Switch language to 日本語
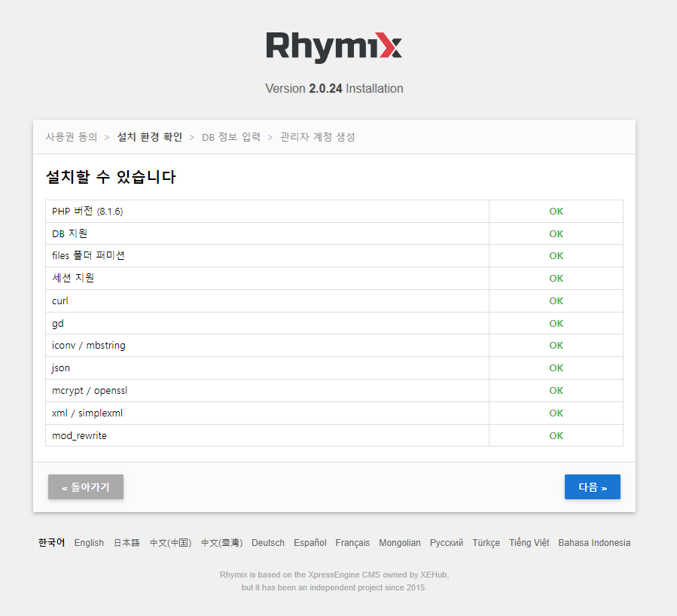Viewport: 677px width, 616px height. (127, 543)
